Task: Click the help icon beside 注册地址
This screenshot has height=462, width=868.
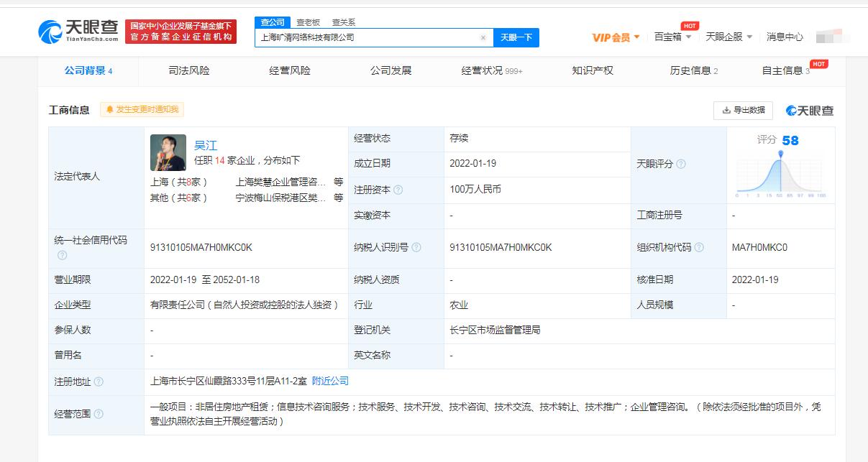Action: tap(99, 382)
